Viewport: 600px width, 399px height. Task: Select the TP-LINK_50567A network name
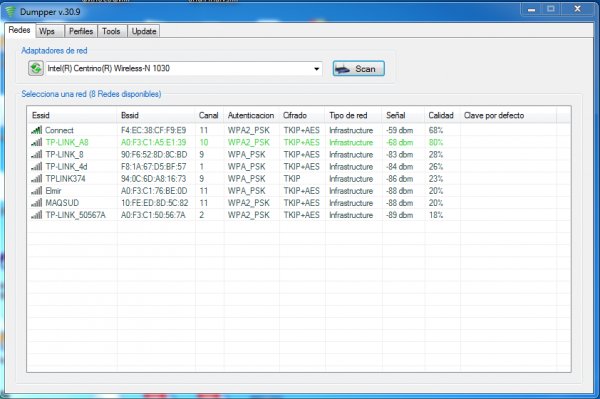click(x=75, y=215)
